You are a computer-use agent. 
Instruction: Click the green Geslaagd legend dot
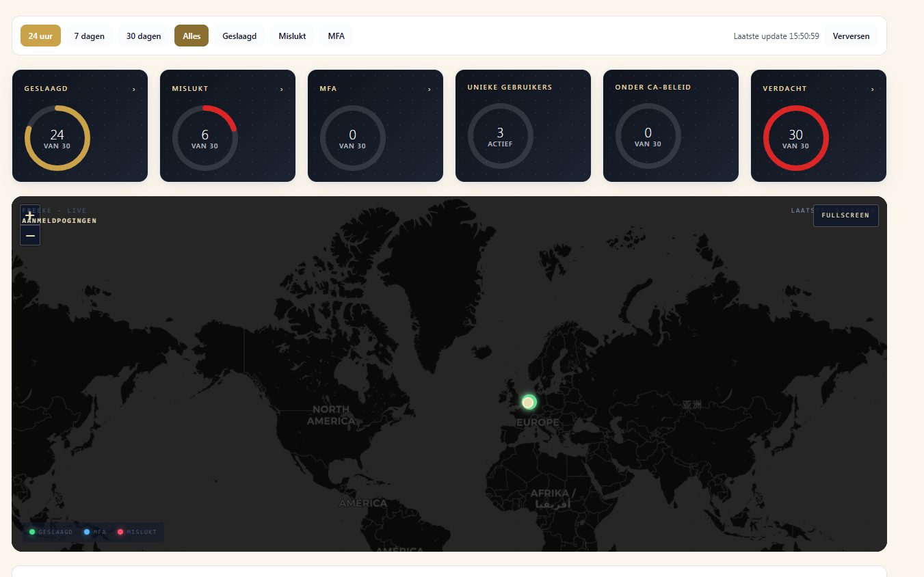coord(32,532)
